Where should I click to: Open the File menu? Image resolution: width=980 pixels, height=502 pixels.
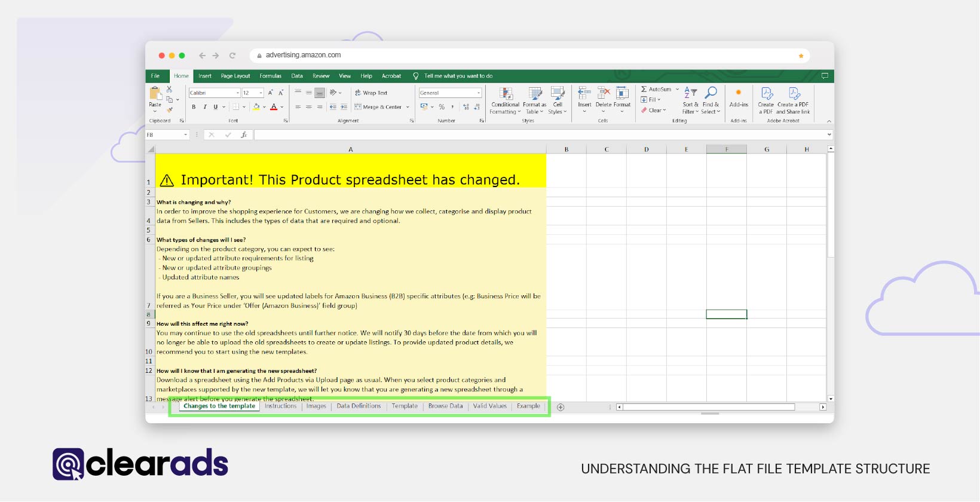tap(155, 76)
